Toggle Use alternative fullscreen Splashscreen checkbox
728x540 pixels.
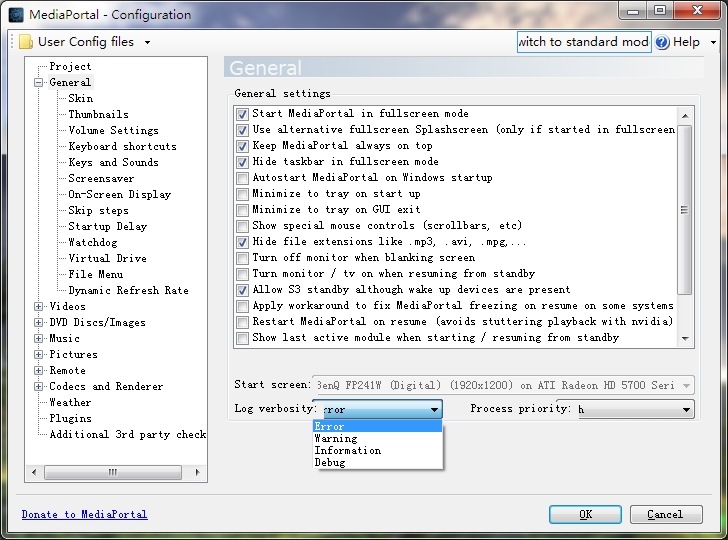(x=242, y=130)
